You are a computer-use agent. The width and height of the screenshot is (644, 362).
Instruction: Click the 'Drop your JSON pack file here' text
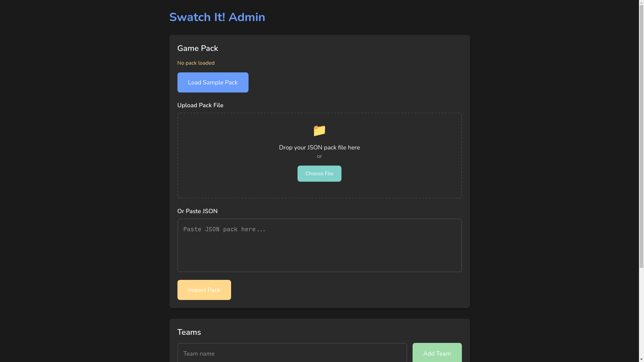click(x=319, y=147)
